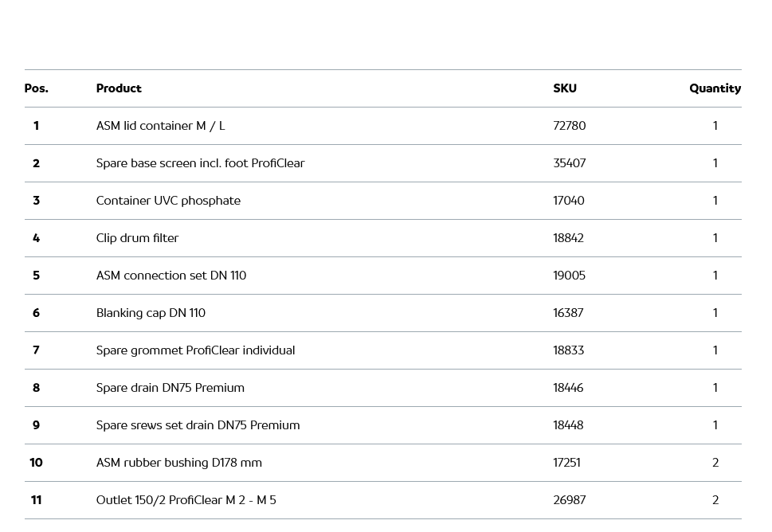The height and width of the screenshot is (532, 772).
Task: Choose the Clip drum filter product
Action: click(137, 238)
